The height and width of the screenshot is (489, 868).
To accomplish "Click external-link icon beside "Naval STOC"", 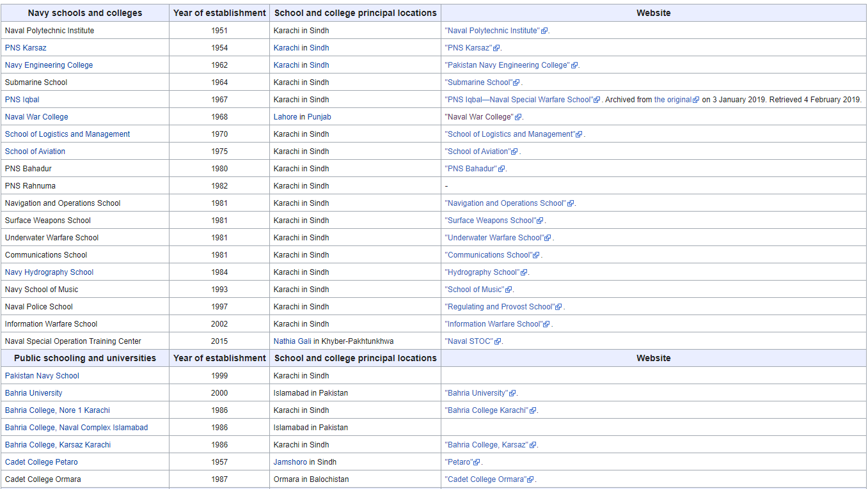I will (498, 341).
